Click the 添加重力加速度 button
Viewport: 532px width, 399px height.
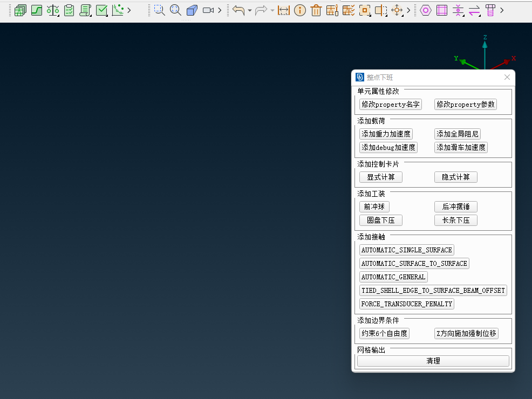[x=386, y=134]
